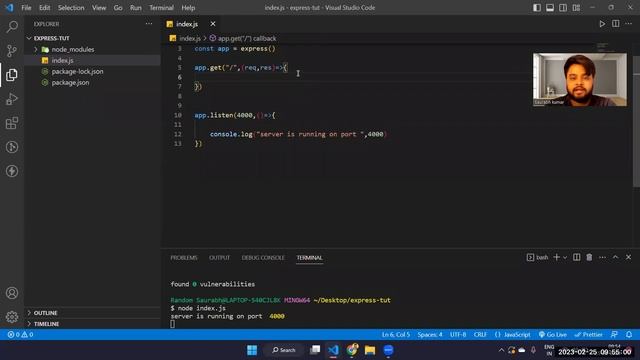640x360 pixels.
Task: Open the Go menu
Action: [118, 8]
